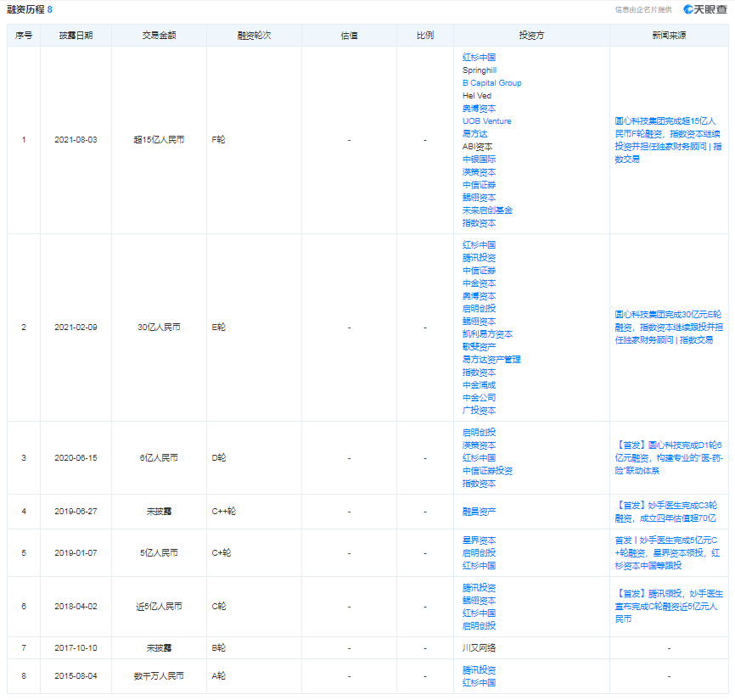Open the 妙手医生完成C3轮 news link
The image size is (735, 700).
(x=666, y=512)
